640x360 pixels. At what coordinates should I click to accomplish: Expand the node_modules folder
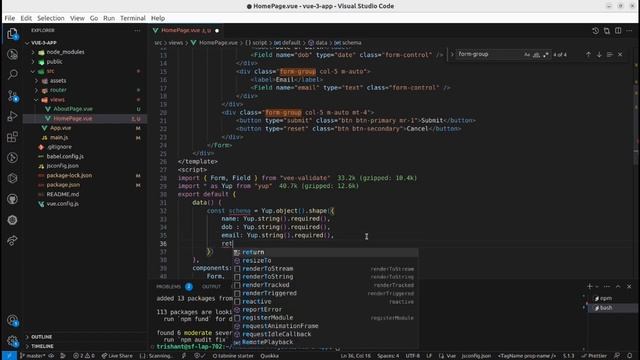(x=65, y=52)
